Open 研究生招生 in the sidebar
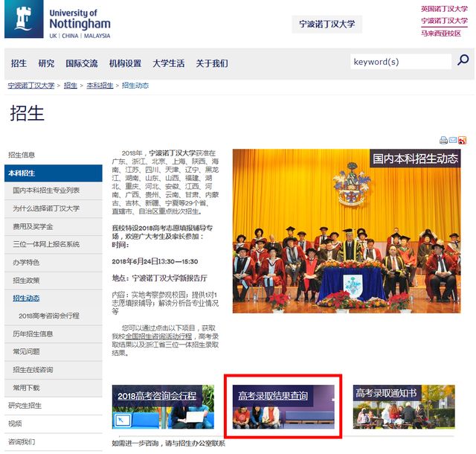The image size is (476, 454). coord(54,406)
